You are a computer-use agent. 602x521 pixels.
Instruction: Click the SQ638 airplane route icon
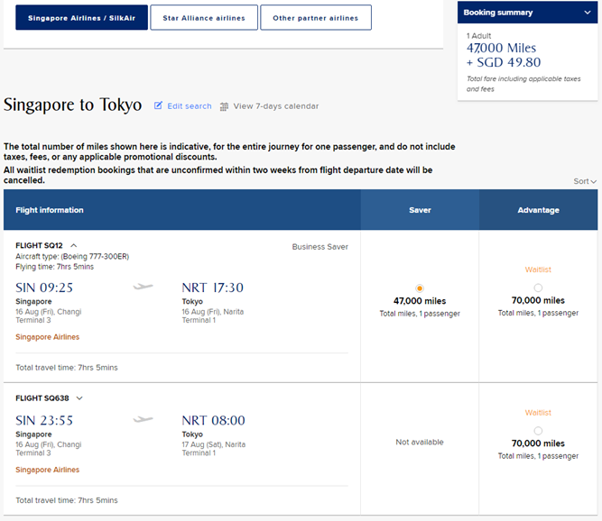[x=143, y=419]
